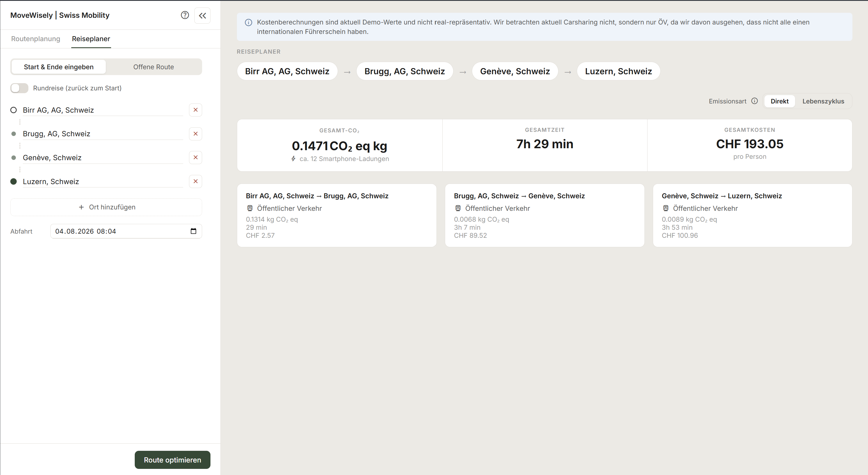The width and height of the screenshot is (868, 475).
Task: Open the help question mark icon
Action: point(185,15)
